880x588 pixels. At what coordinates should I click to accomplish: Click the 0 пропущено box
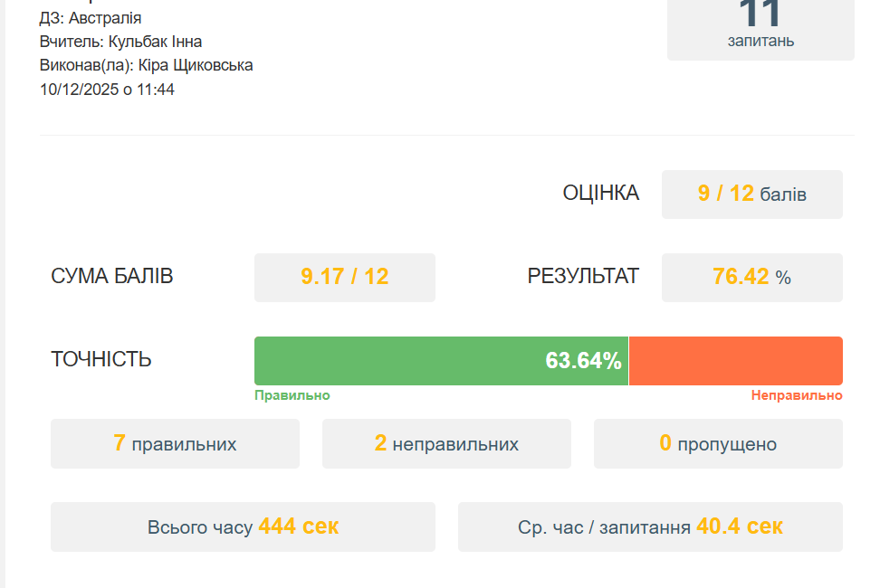(718, 443)
